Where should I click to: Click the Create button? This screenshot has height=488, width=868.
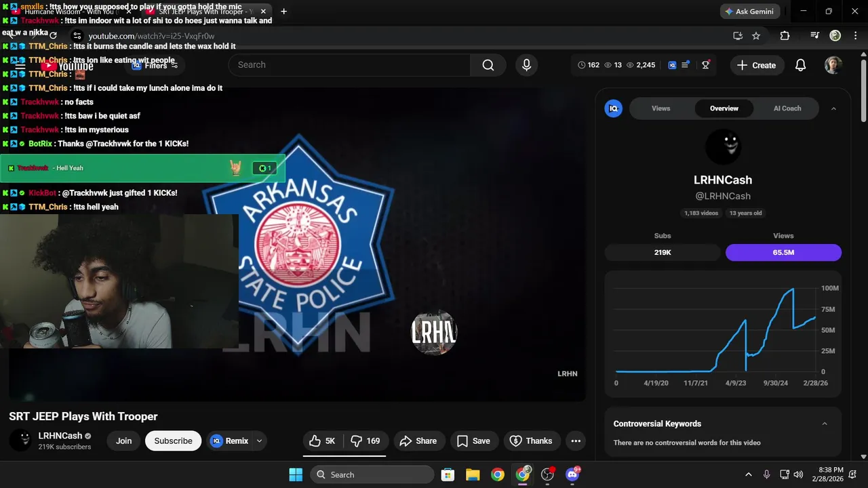[x=756, y=65]
